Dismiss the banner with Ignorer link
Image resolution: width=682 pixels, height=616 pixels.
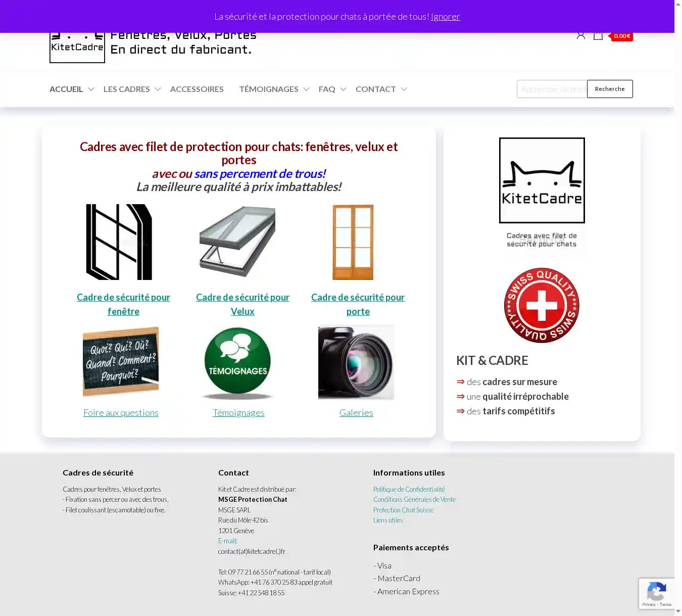(x=445, y=17)
